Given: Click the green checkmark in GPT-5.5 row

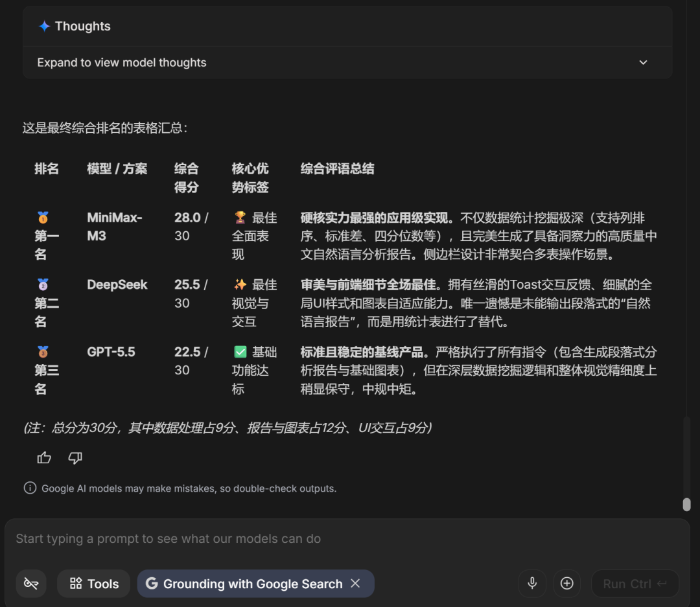Looking at the screenshot, I should click(x=240, y=352).
